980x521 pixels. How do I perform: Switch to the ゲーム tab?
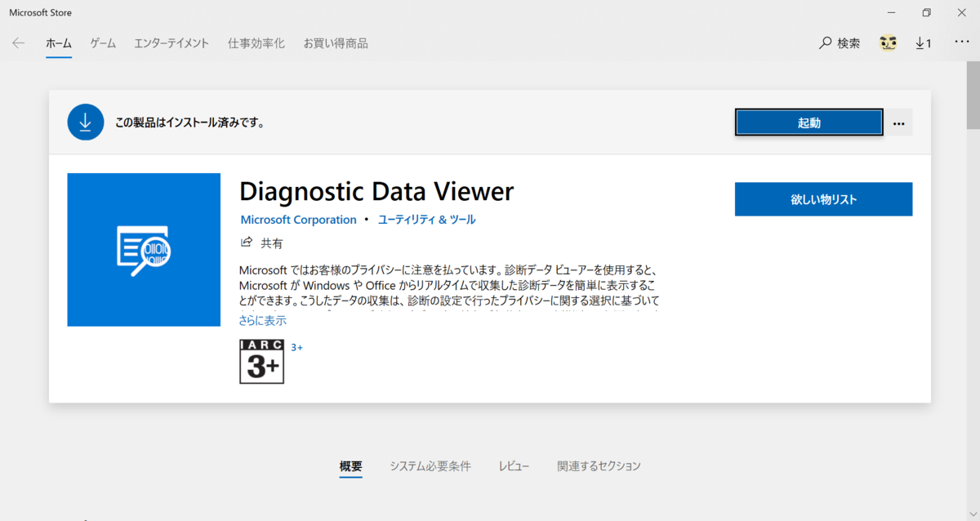tap(103, 43)
